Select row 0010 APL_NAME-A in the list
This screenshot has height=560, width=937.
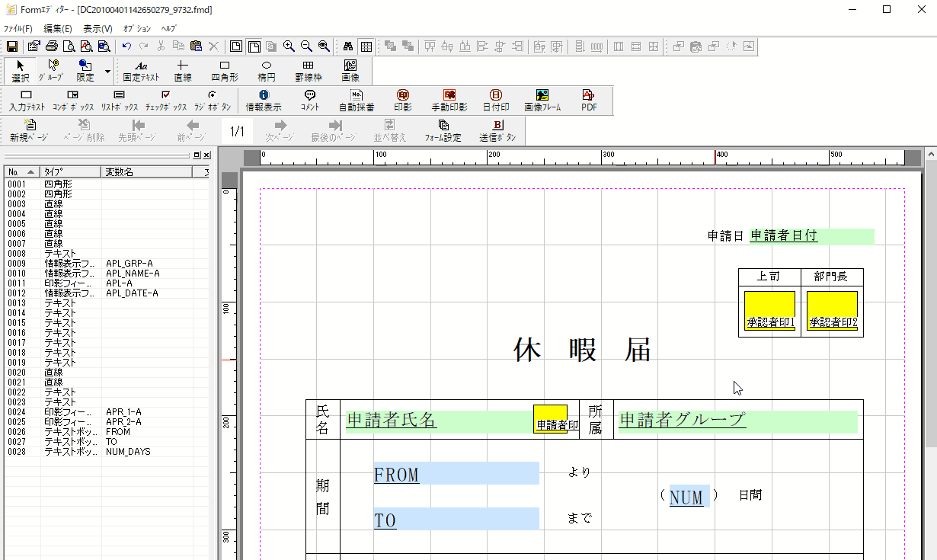point(107,274)
